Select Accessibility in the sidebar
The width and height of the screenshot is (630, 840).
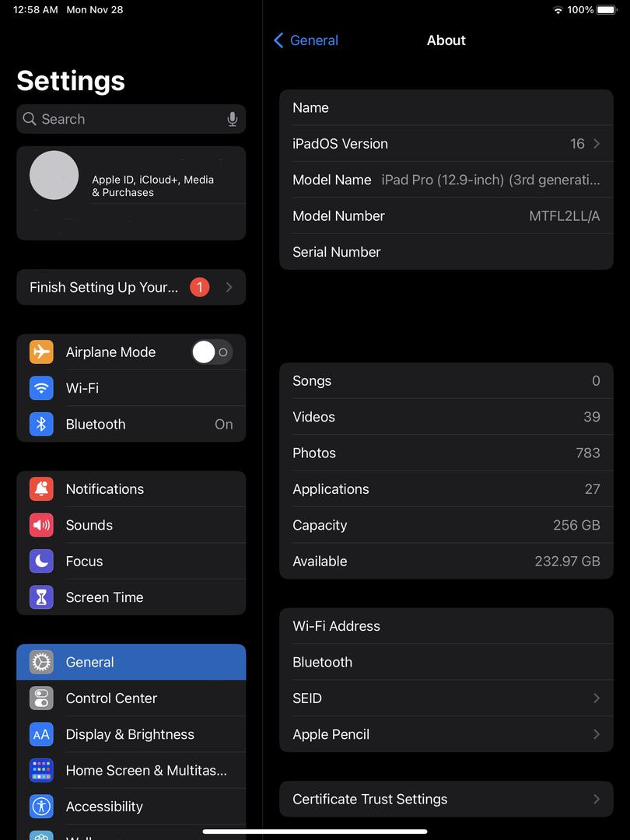point(104,807)
